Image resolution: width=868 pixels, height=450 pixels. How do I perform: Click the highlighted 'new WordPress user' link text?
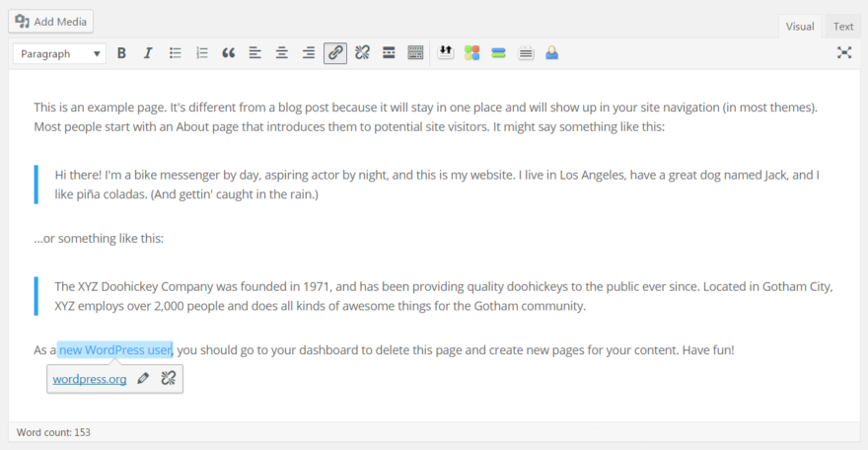pyautogui.click(x=115, y=349)
